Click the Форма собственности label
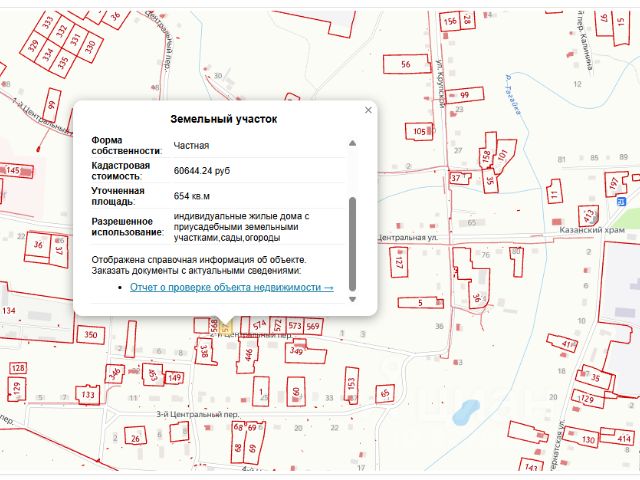This screenshot has height=480, width=640. [x=127, y=145]
